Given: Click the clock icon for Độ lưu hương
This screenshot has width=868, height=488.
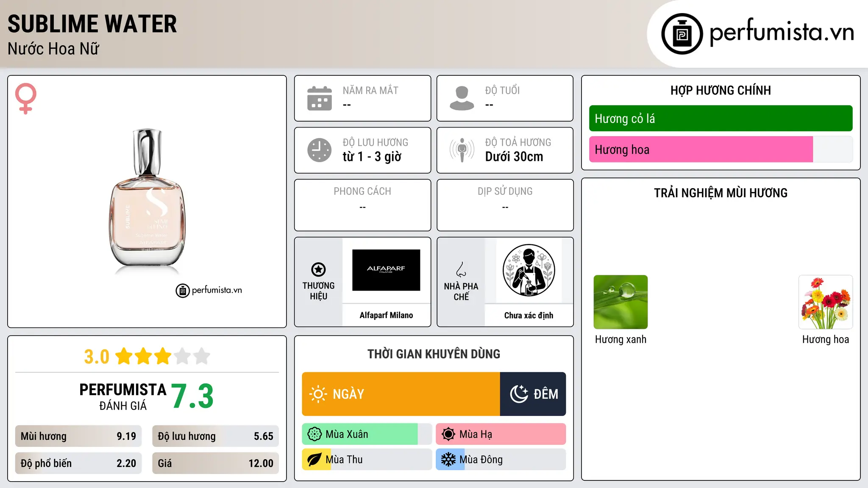Looking at the screenshot, I should (x=320, y=150).
